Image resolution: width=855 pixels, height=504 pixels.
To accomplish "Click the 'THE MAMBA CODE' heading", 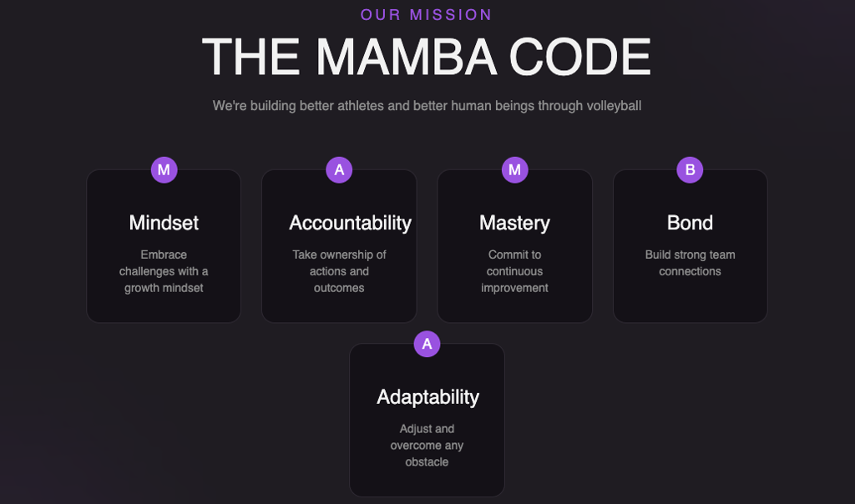I will pos(427,58).
